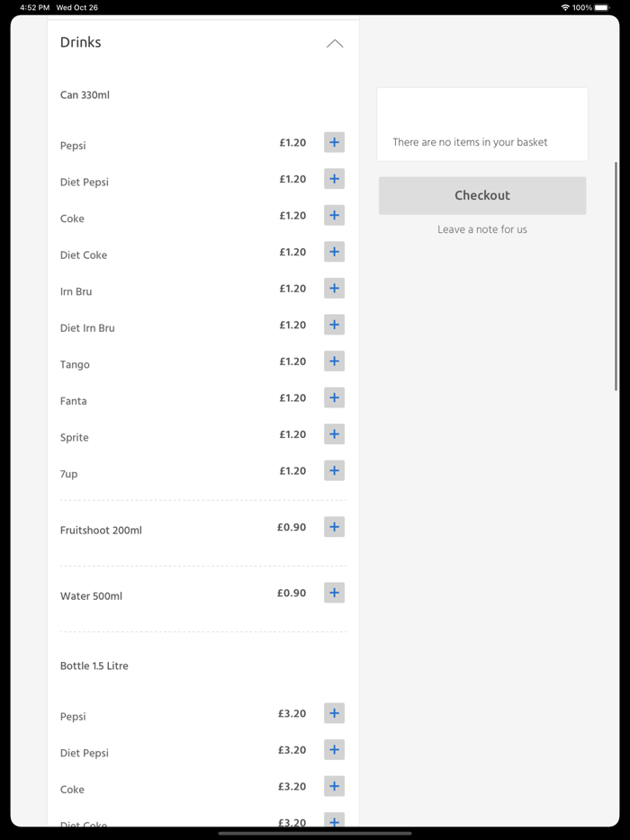The height and width of the screenshot is (840, 630).
Task: Add 1.5 Litre Pepsi bottle to basket
Action: coord(334,713)
